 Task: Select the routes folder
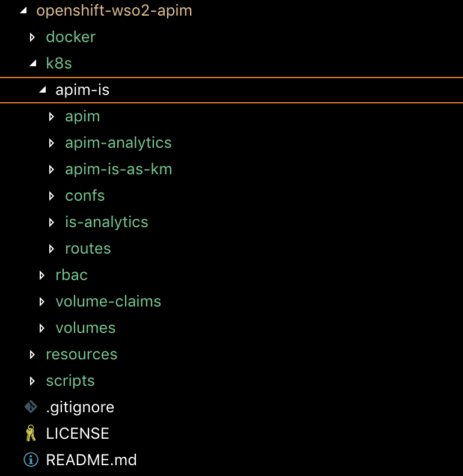[x=88, y=249]
